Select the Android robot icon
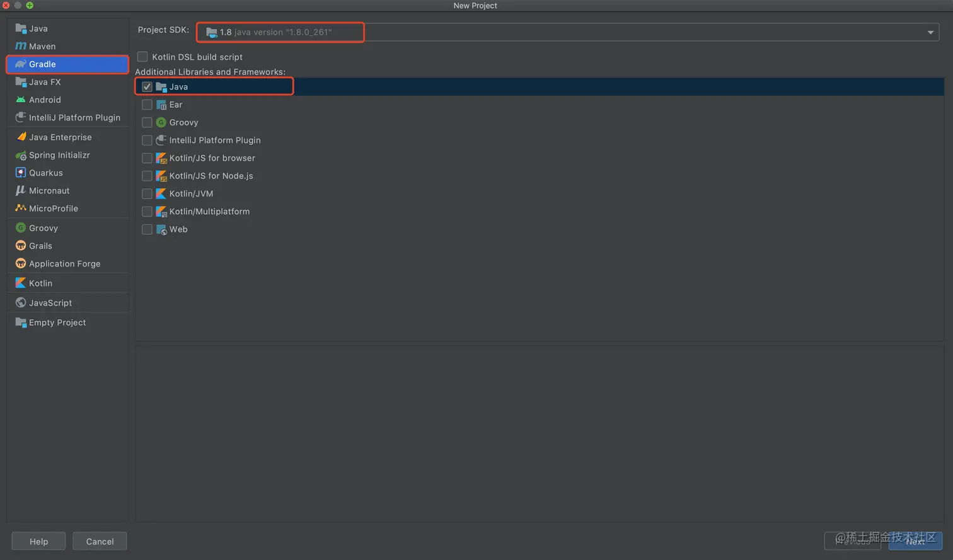The height and width of the screenshot is (560, 953). [21, 100]
